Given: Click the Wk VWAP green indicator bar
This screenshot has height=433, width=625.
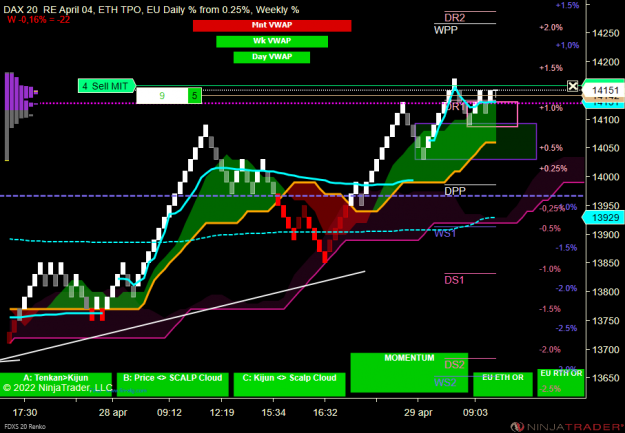Looking at the screenshot, I should point(272,41).
